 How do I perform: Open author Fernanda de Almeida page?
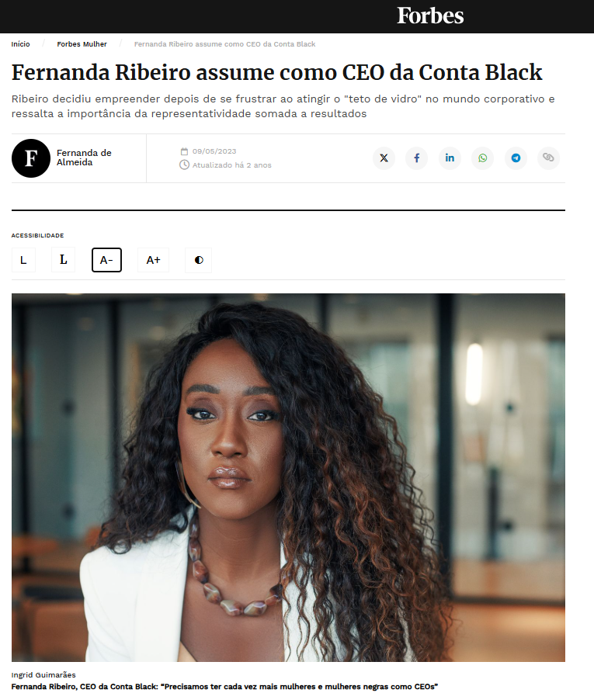[84, 158]
